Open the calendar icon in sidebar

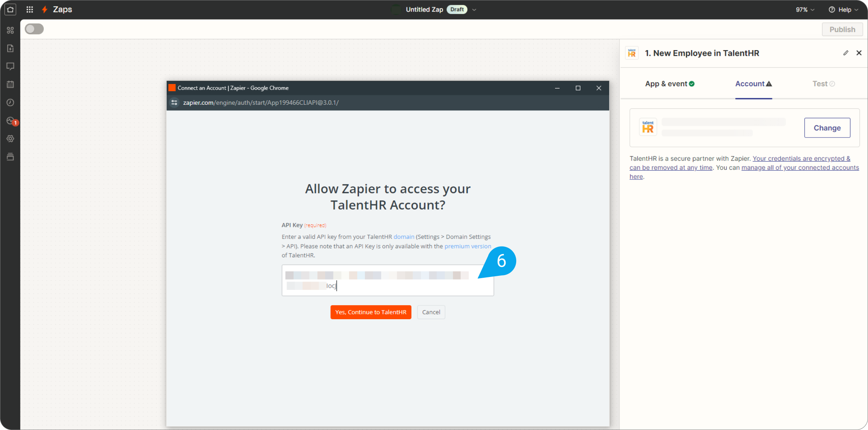click(x=10, y=84)
